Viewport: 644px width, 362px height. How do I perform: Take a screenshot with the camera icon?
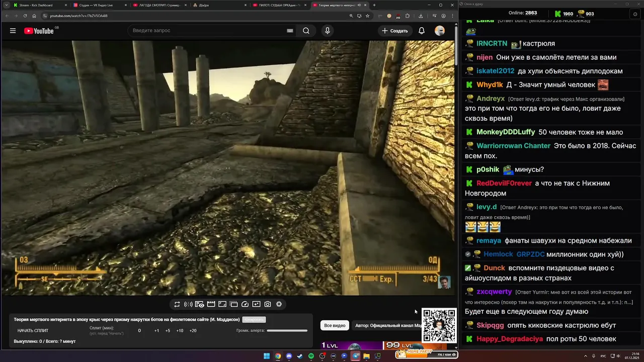[x=268, y=304]
